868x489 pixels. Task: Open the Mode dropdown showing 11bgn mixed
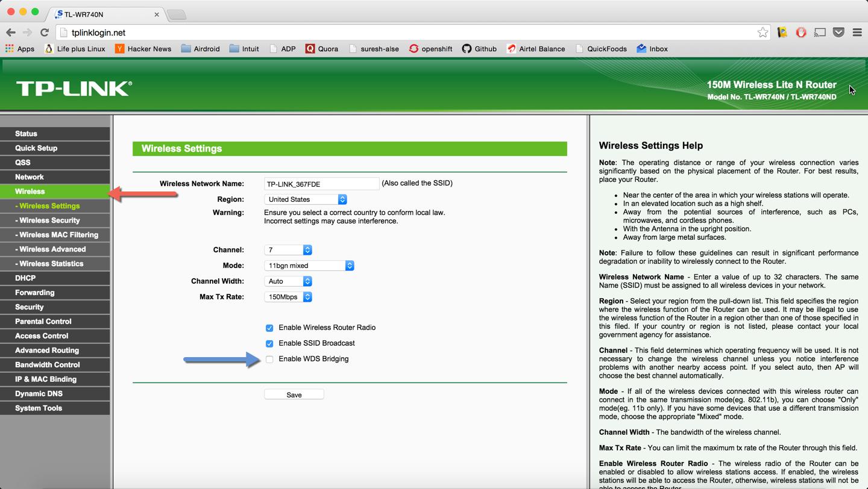coord(309,266)
